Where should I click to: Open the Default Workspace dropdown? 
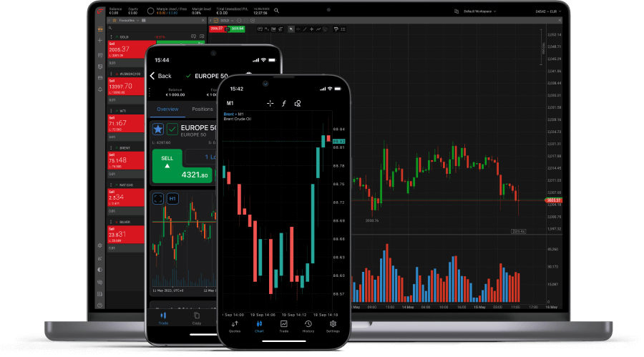pos(479,11)
